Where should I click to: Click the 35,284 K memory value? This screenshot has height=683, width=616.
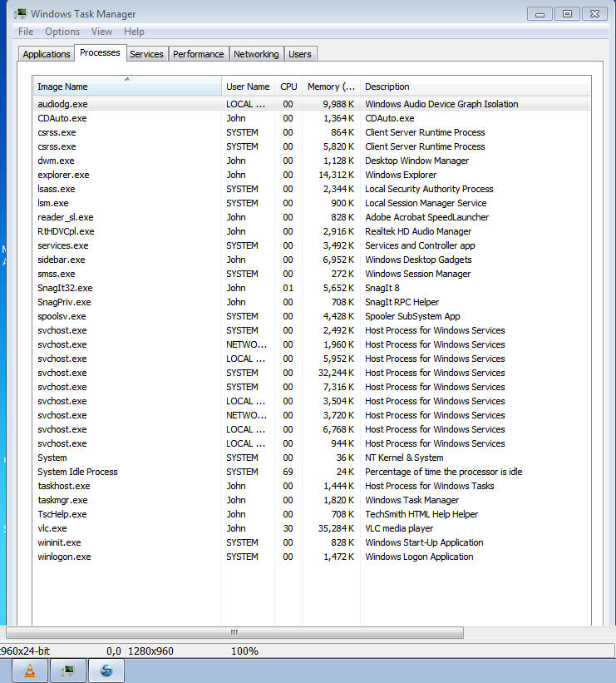click(336, 528)
